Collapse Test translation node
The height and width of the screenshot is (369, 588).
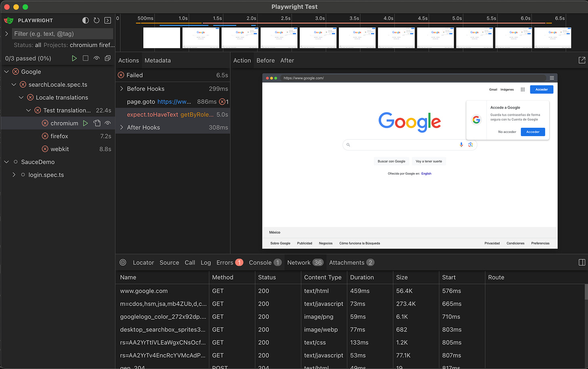pos(28,110)
